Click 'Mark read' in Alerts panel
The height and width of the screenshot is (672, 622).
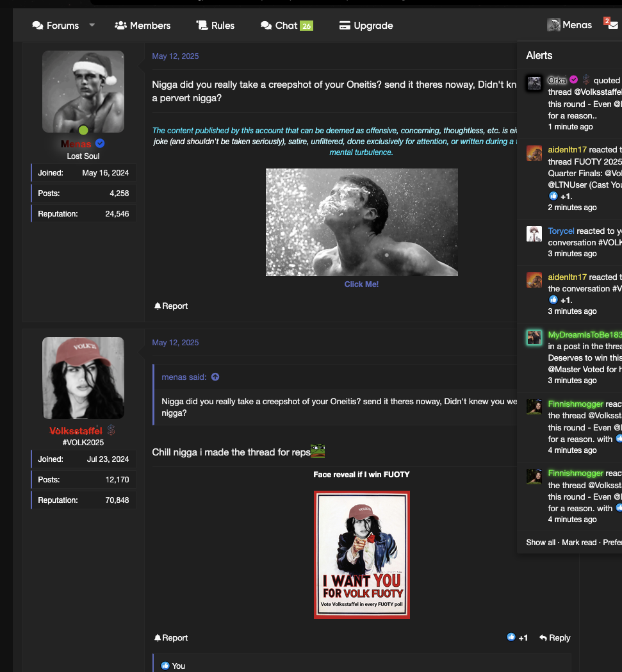579,542
